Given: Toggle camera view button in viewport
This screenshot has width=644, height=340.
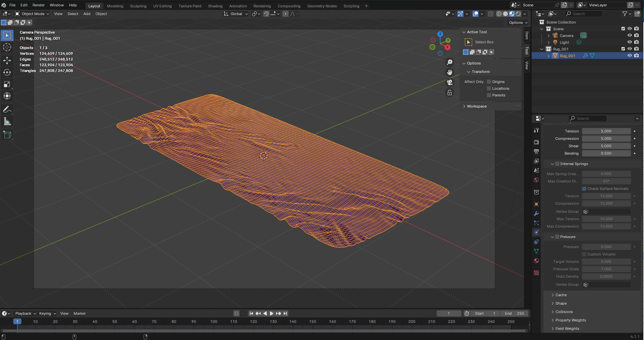Looking at the screenshot, I should click(450, 82).
